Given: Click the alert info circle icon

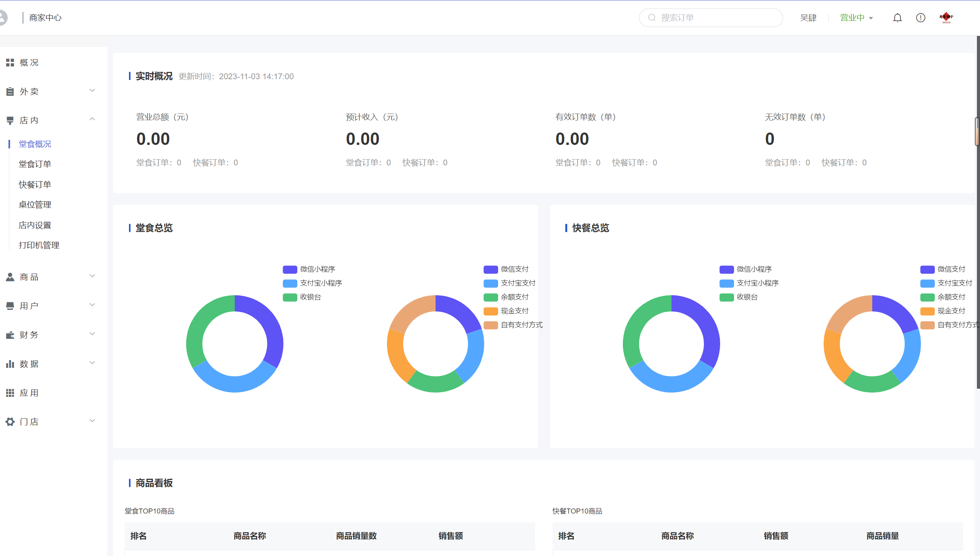Looking at the screenshot, I should [921, 18].
